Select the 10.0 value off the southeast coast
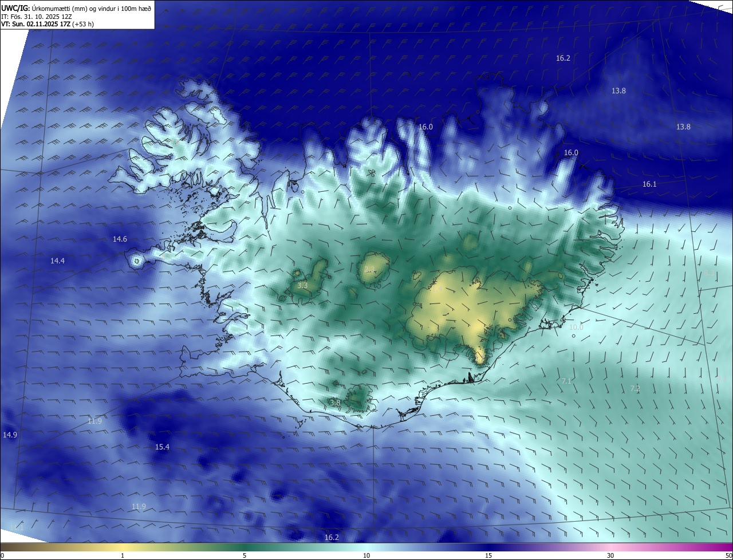Viewport: 733px width, 560px height. coord(576,327)
